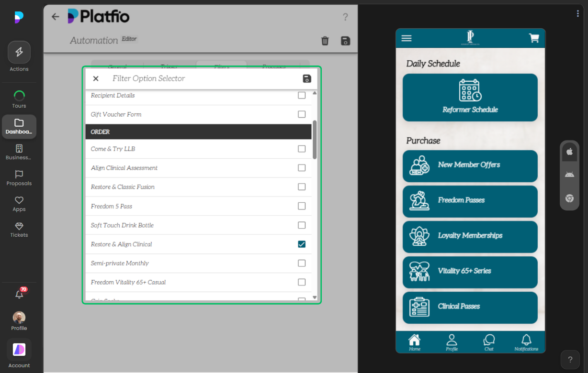This screenshot has width=588, height=373.
Task: Check the Freedom 5 Pass option
Action: [302, 206]
